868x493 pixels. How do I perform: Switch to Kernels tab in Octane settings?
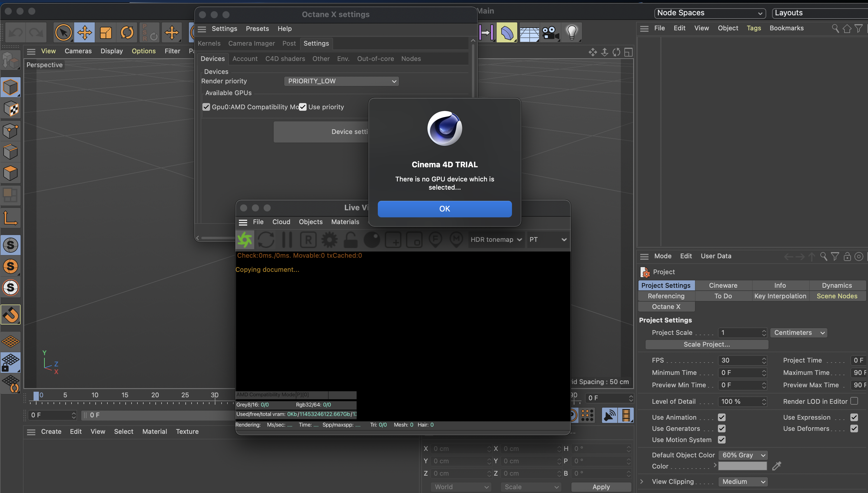click(209, 43)
